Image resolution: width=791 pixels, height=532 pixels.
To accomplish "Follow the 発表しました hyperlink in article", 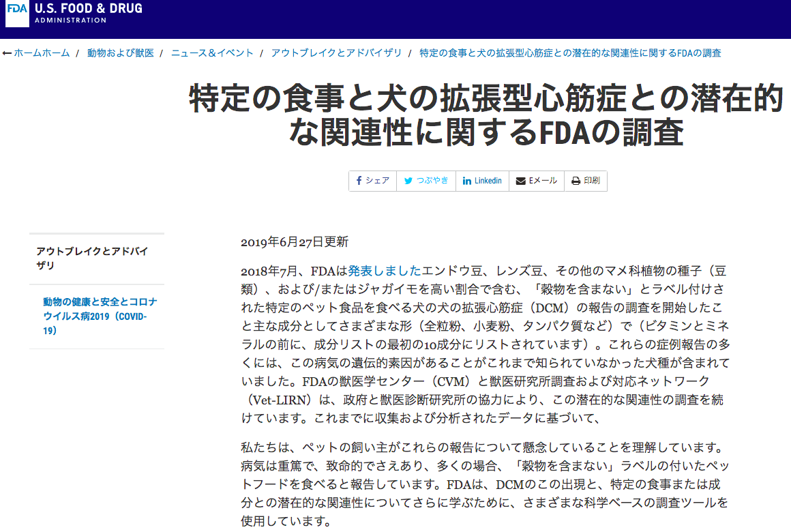I will [385, 271].
